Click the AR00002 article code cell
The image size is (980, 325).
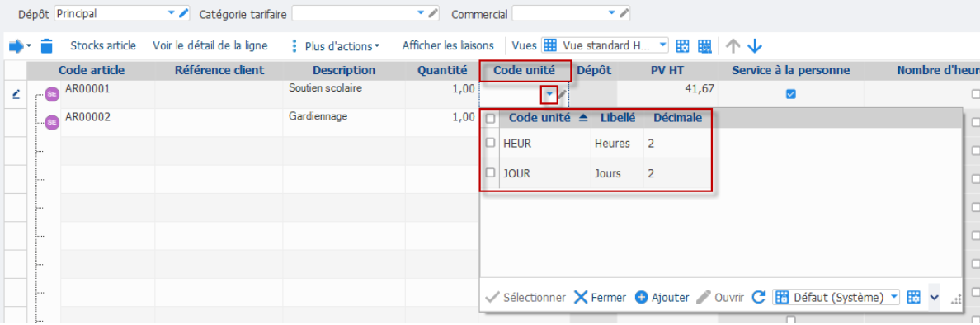[x=107, y=123]
